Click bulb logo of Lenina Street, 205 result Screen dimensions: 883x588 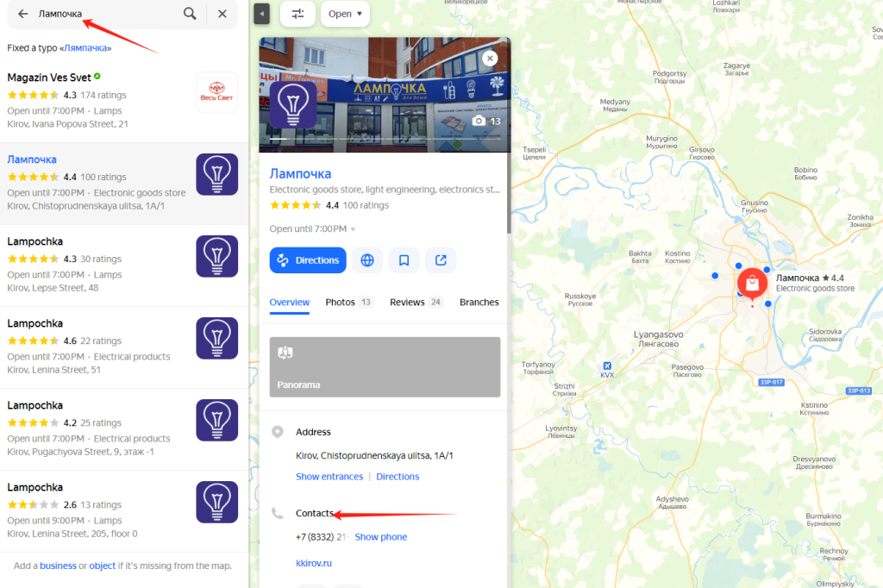(x=216, y=503)
